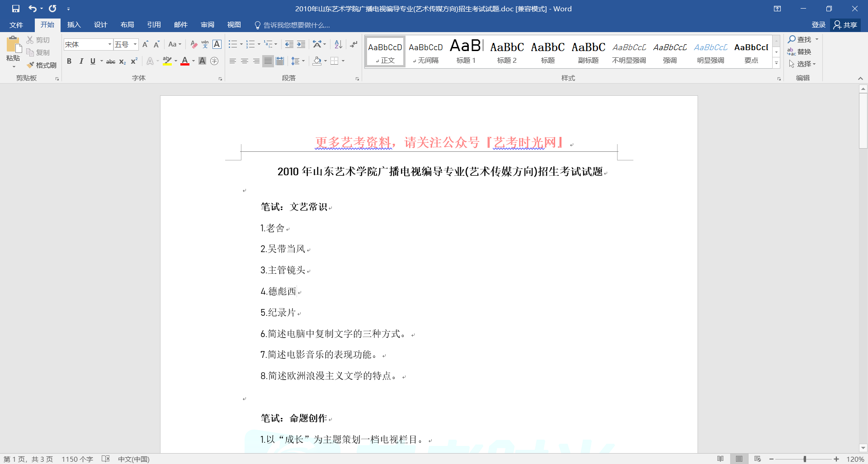Screen dimensions: 868x464
Task: Click the 替换 replace button
Action: tap(799, 52)
